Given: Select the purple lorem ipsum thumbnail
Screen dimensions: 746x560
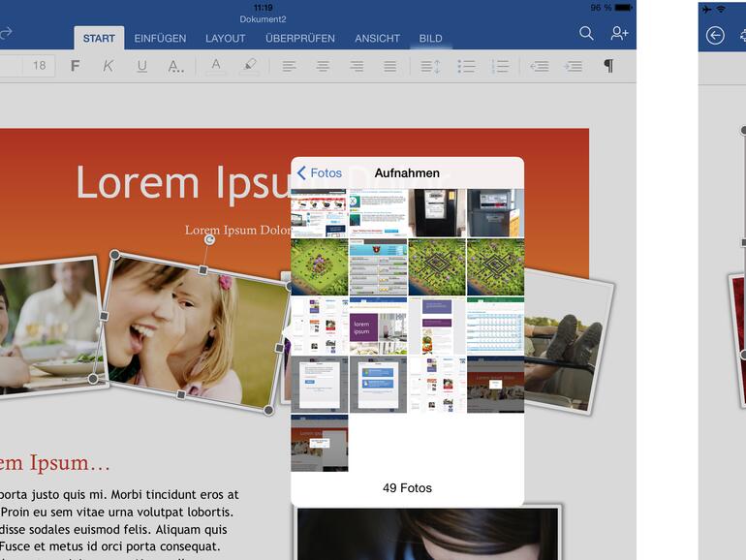Looking at the screenshot, I should coord(378,326).
